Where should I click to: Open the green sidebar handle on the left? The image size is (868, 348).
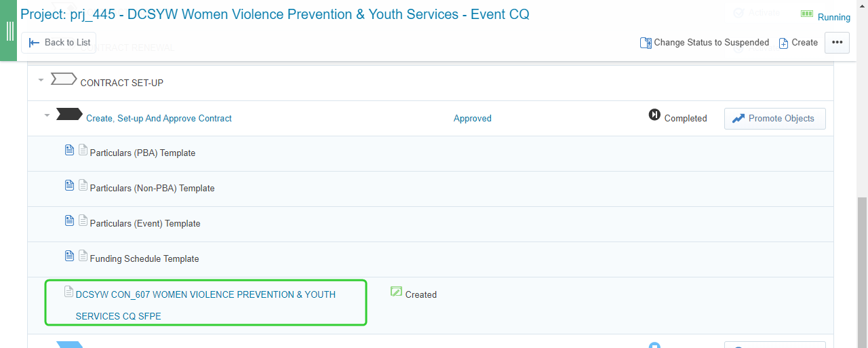pyautogui.click(x=9, y=31)
